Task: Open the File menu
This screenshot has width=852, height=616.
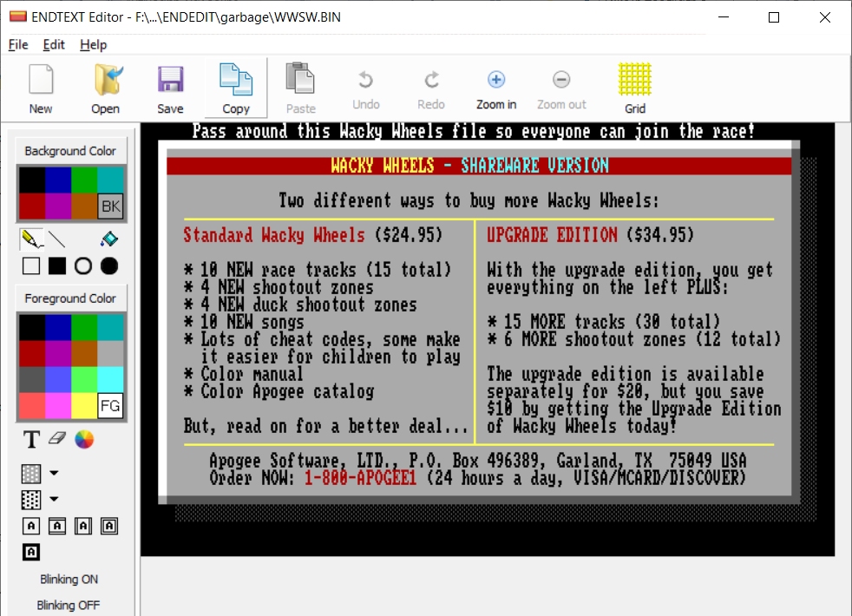Action: point(18,44)
